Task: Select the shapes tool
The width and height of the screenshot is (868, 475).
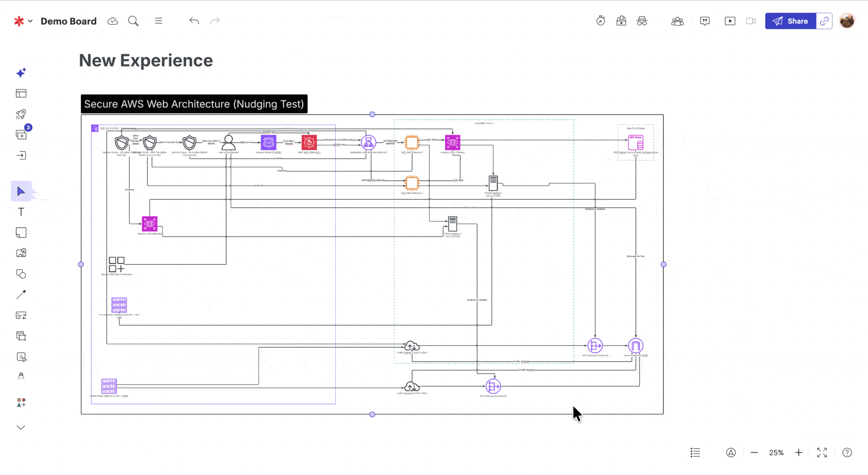Action: pyautogui.click(x=21, y=274)
